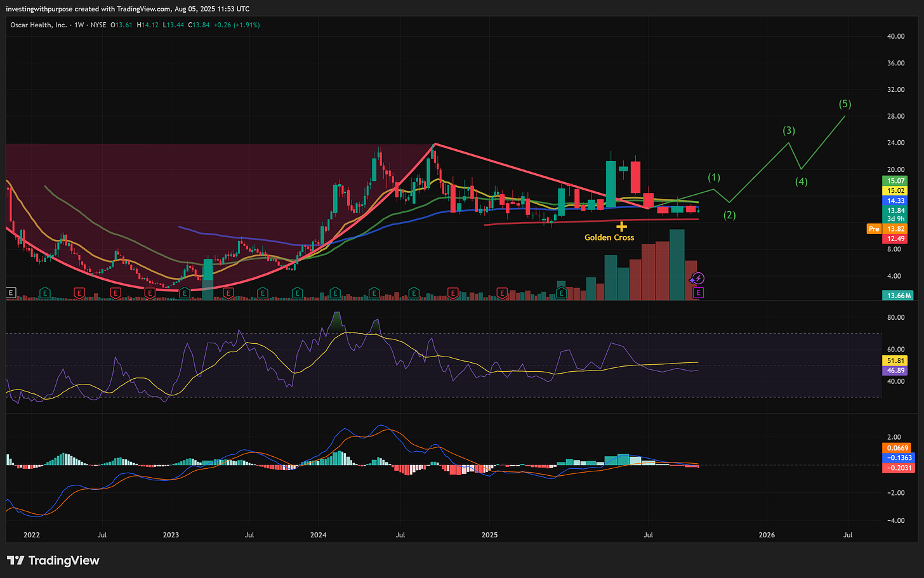Click the 1W interval in the legend

(x=79, y=25)
